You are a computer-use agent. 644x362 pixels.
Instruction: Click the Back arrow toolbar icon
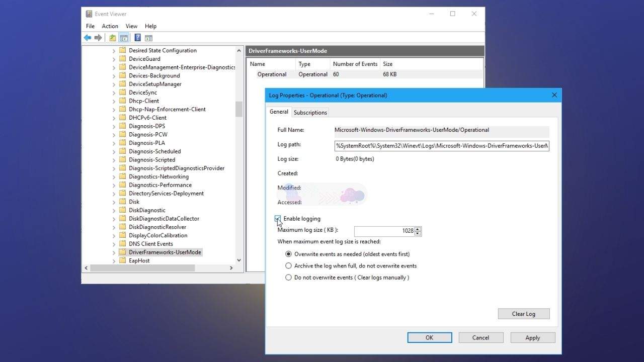click(88, 38)
